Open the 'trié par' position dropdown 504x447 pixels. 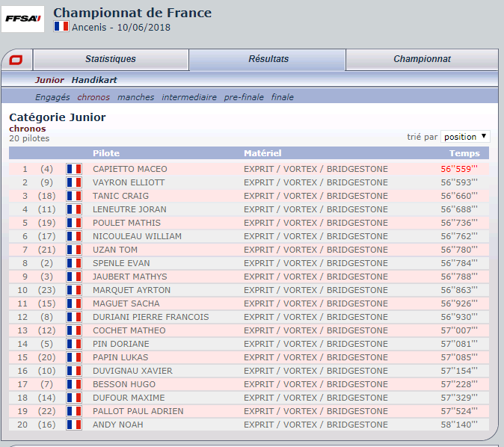tap(465, 137)
